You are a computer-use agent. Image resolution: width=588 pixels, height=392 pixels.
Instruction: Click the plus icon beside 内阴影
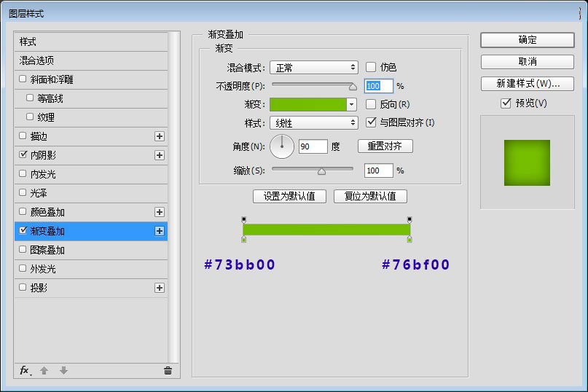160,155
